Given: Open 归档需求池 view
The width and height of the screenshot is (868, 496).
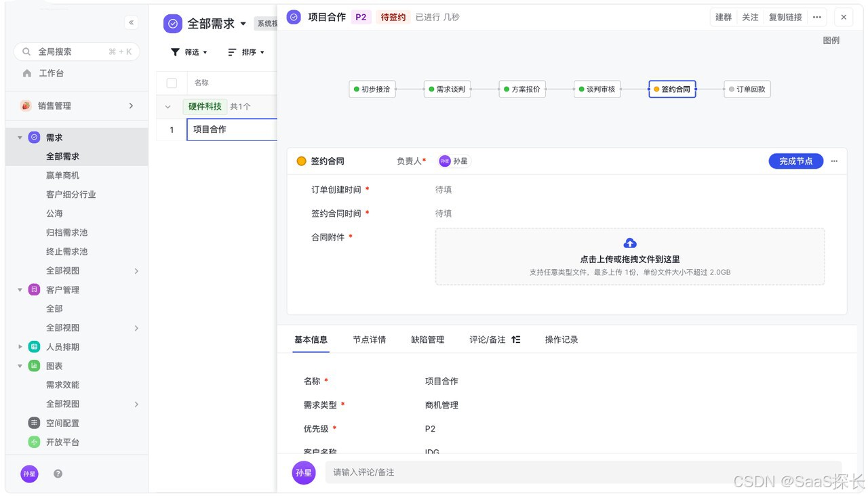Looking at the screenshot, I should [66, 232].
